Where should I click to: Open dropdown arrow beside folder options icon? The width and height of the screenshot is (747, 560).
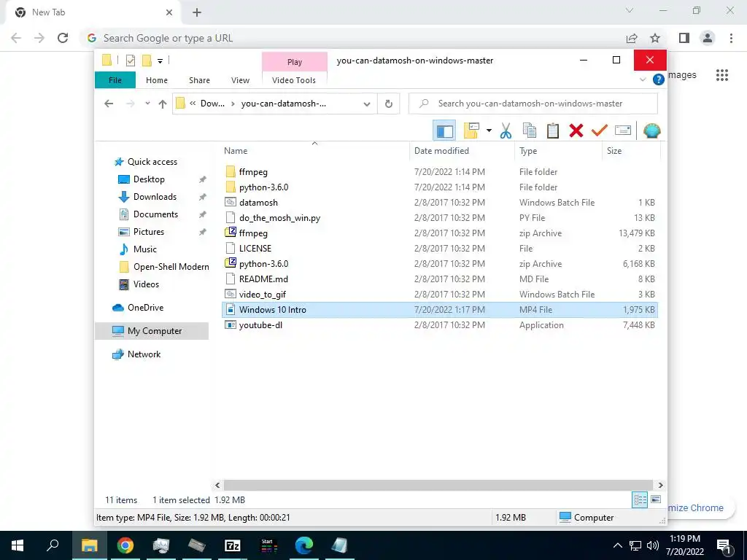point(489,131)
